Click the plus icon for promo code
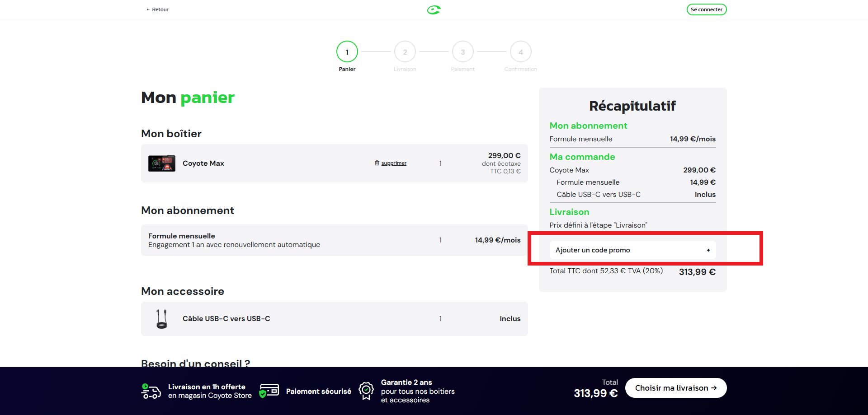This screenshot has height=415, width=868. click(x=708, y=250)
